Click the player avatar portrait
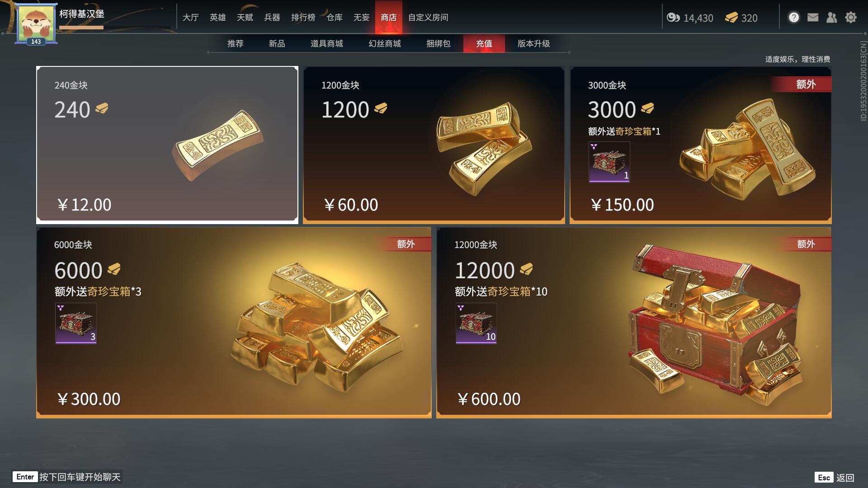Viewport: 868px width, 488px height. coord(36,24)
